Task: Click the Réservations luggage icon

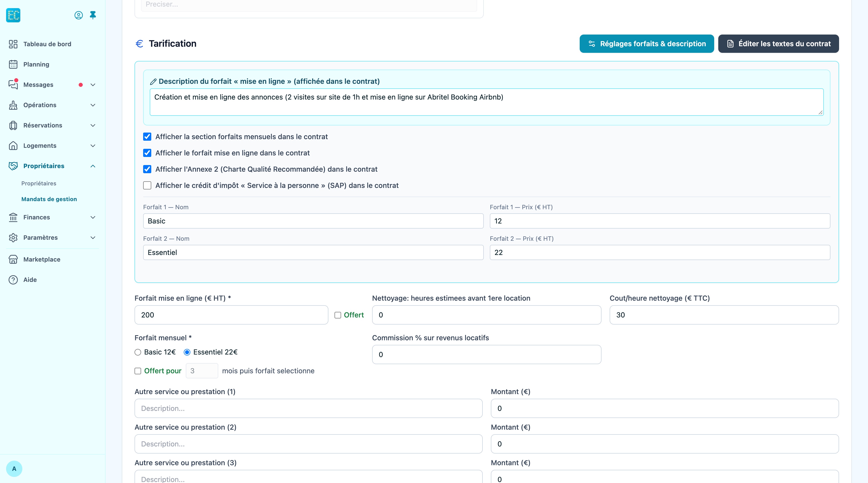Action: (x=13, y=125)
